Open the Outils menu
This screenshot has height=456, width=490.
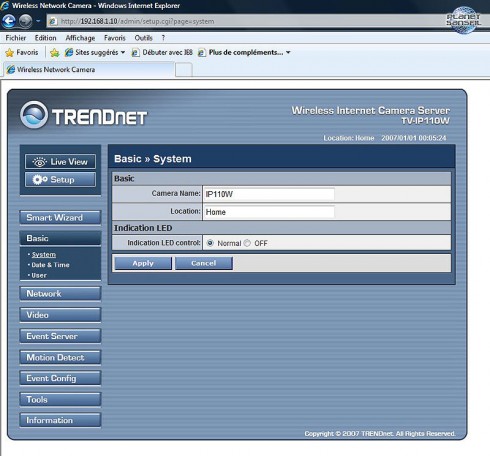(x=144, y=38)
